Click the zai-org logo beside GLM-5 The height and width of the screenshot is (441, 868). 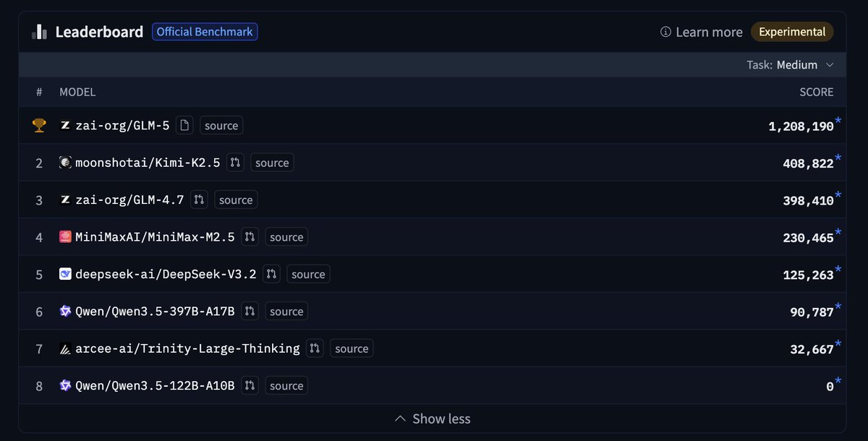(65, 126)
